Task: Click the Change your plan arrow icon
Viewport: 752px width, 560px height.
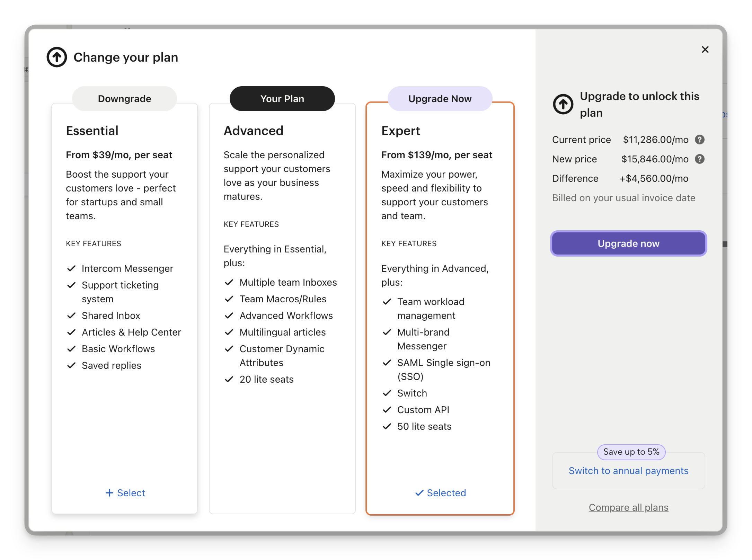Action: click(x=57, y=57)
